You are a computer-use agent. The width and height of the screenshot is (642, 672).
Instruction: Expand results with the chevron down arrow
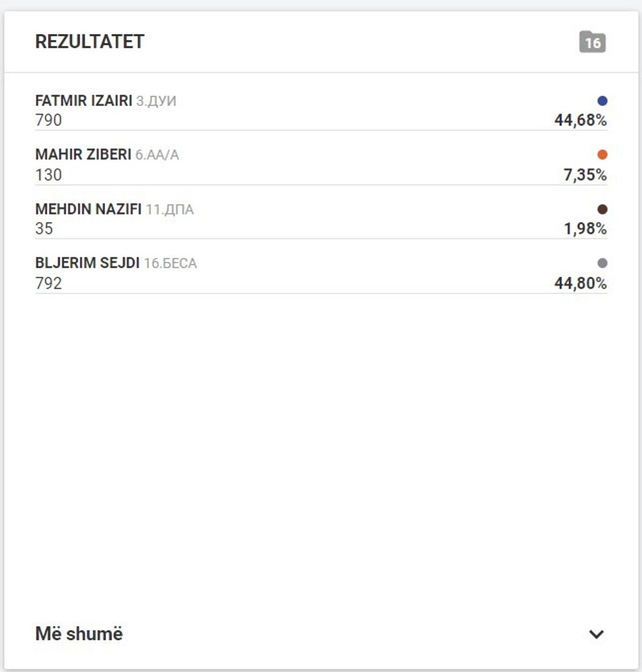596,634
